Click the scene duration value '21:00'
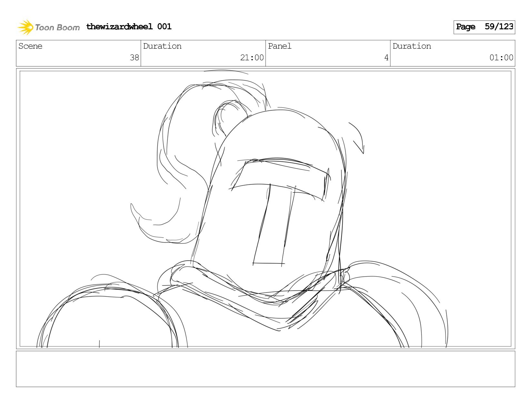532x411 pixels. [x=252, y=58]
